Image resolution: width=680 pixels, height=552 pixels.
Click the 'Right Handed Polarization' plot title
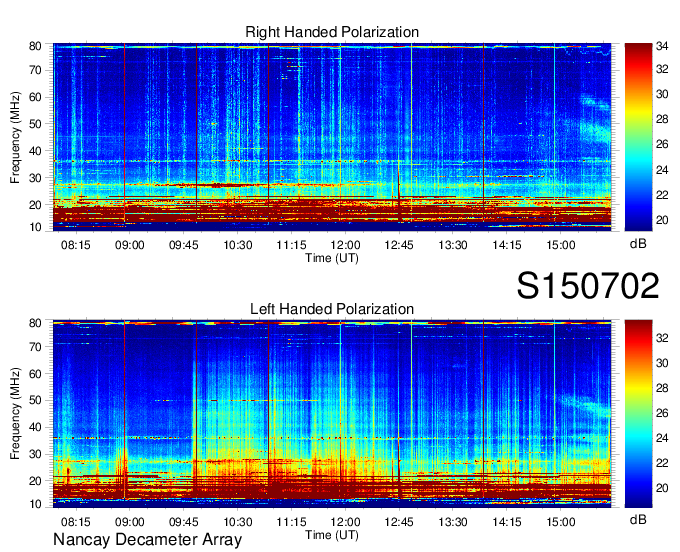point(332,32)
